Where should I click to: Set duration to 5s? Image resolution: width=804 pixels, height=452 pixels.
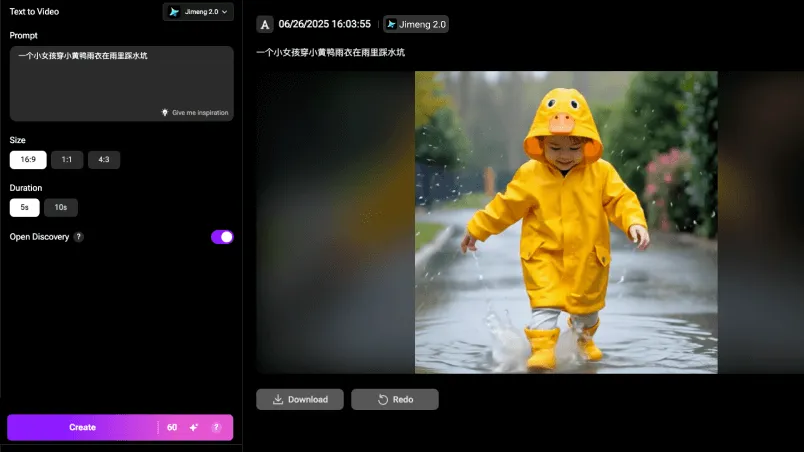pos(24,208)
